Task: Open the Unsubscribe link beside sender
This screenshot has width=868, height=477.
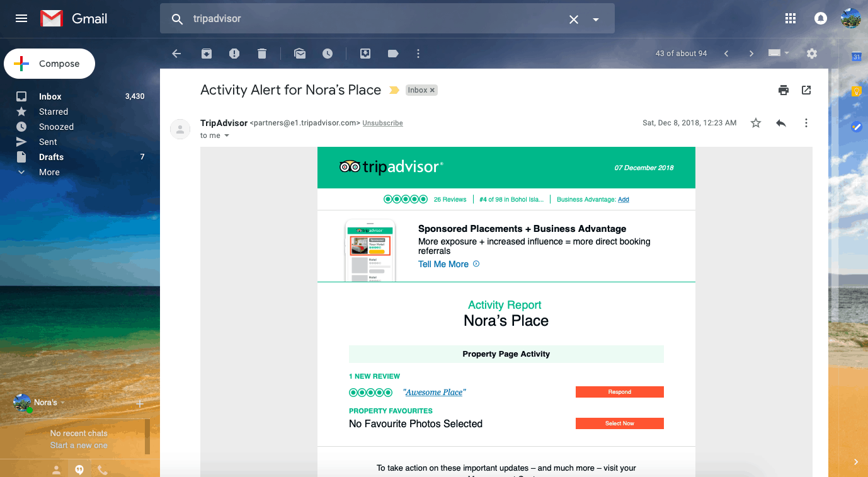Action: coord(382,123)
